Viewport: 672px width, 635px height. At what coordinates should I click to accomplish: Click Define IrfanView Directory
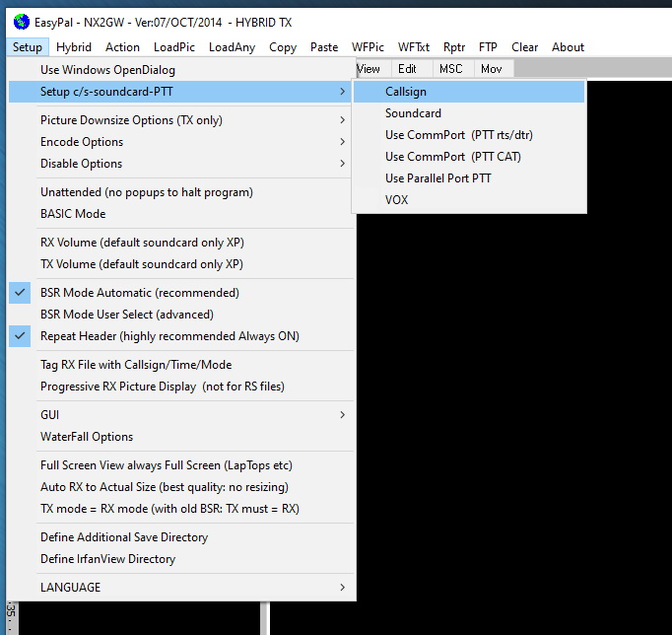(x=107, y=559)
